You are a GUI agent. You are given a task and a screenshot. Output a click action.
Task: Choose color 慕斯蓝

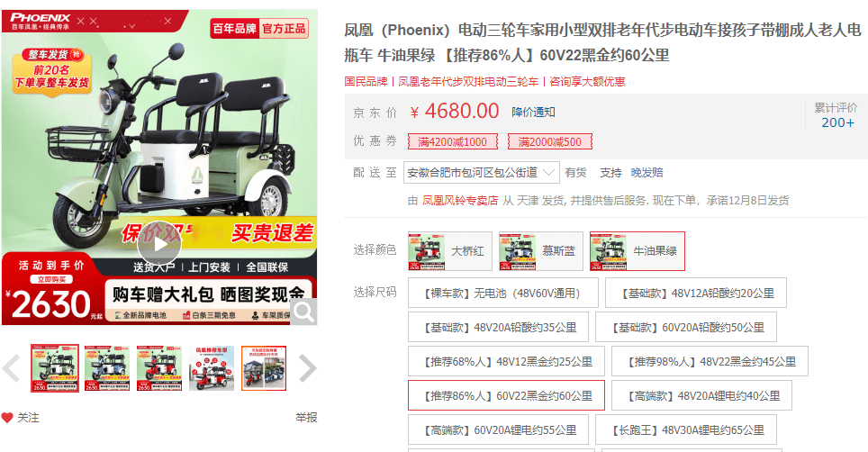(541, 250)
